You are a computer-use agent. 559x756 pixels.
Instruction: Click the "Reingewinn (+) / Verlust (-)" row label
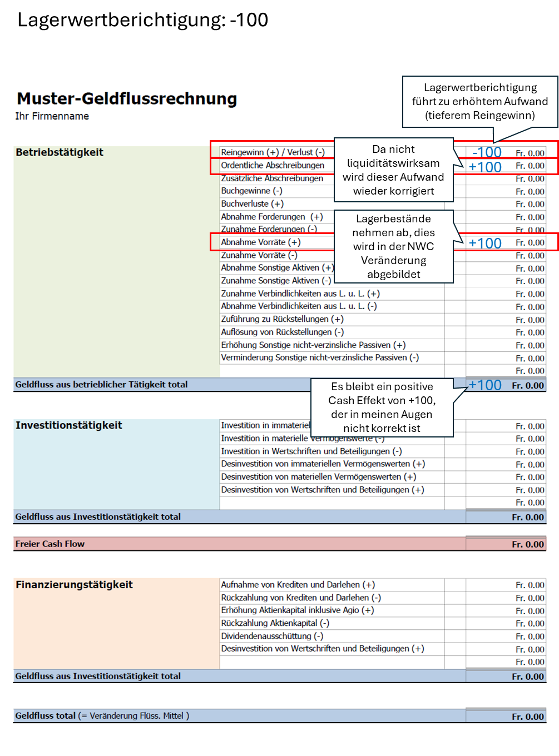click(273, 152)
